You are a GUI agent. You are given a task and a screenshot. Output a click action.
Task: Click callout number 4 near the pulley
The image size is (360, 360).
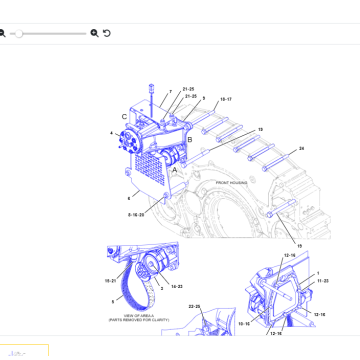[x=112, y=133]
